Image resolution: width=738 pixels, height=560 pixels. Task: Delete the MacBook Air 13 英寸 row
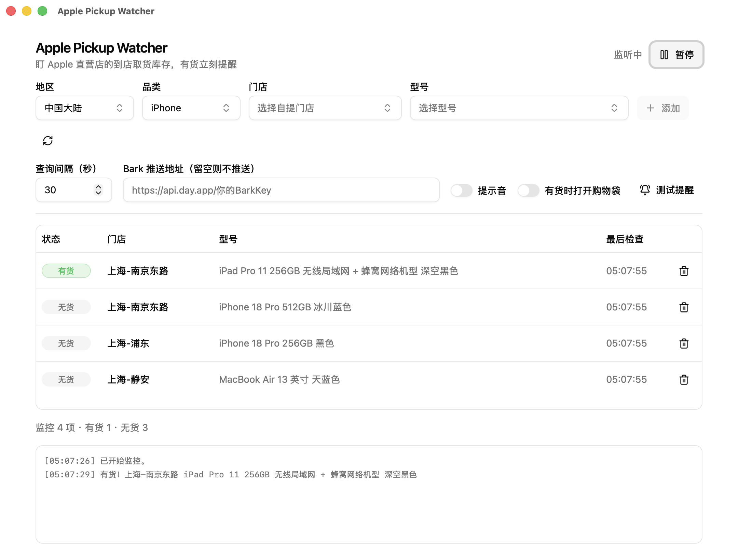[x=684, y=380]
